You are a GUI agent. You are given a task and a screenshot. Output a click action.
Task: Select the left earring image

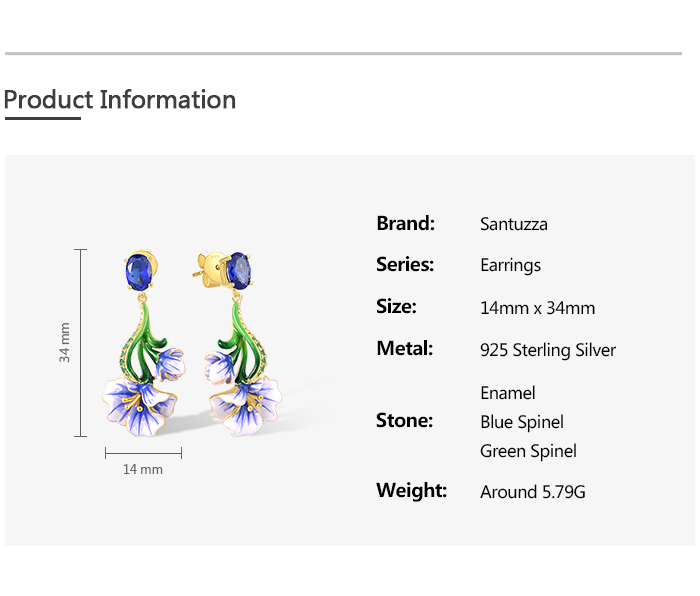(x=144, y=343)
